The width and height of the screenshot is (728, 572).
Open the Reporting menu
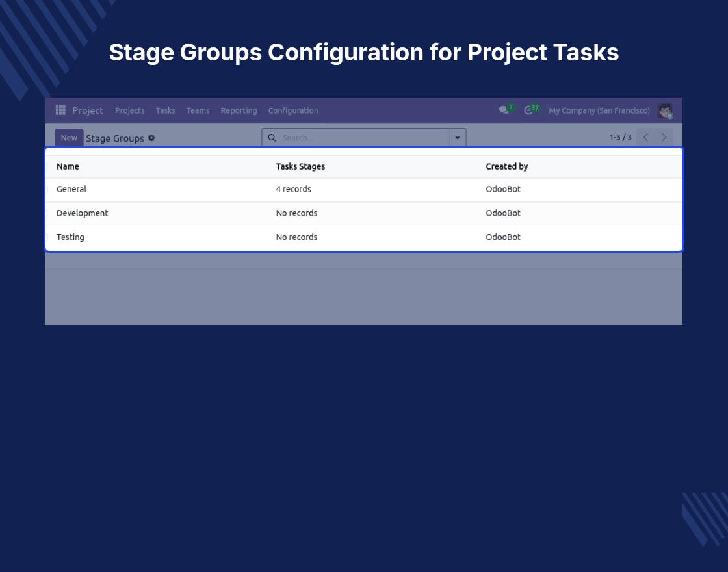coord(239,110)
